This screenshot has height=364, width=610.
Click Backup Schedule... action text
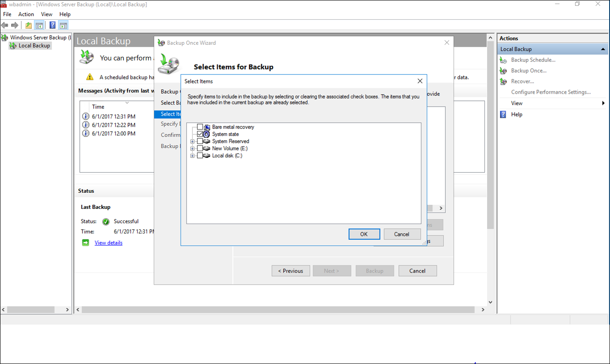pos(533,60)
